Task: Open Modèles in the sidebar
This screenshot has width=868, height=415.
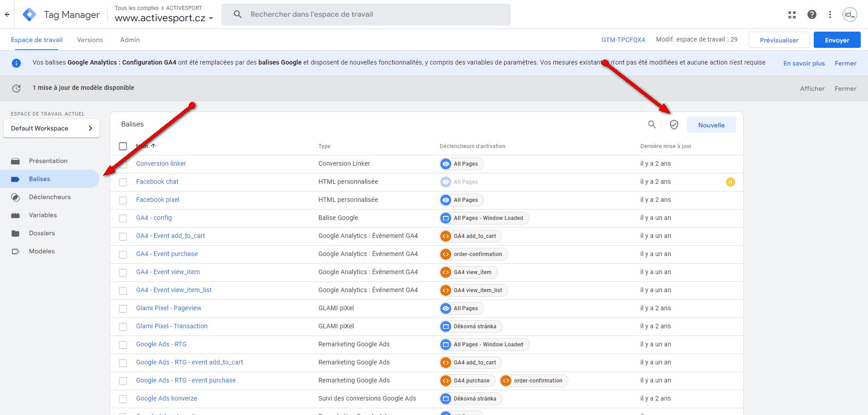Action: (42, 251)
